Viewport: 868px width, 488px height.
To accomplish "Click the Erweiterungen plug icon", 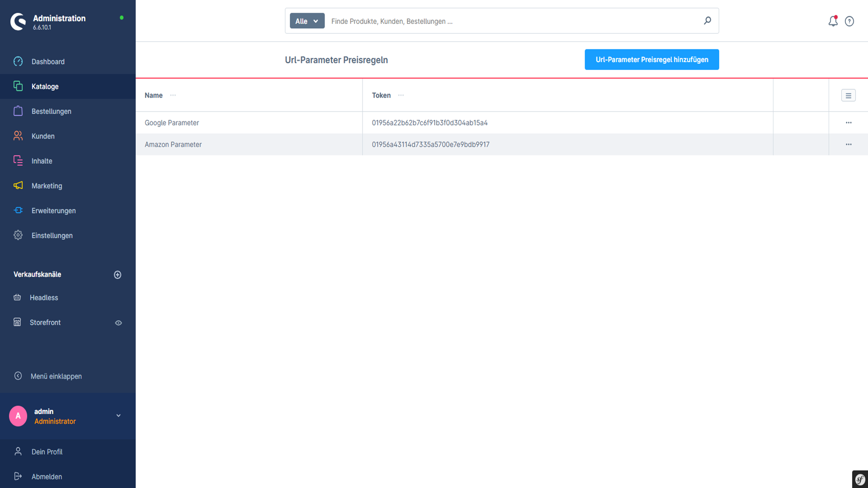I will tap(18, 210).
